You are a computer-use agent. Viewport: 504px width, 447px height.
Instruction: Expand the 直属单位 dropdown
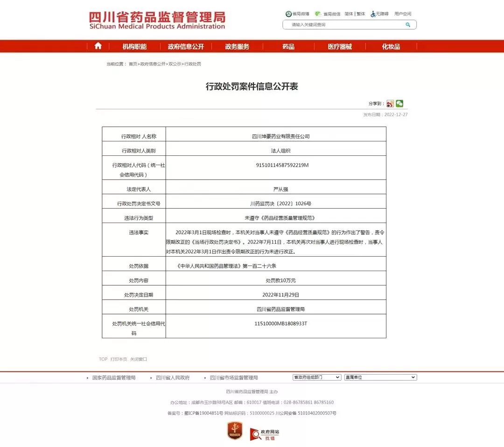click(x=380, y=377)
